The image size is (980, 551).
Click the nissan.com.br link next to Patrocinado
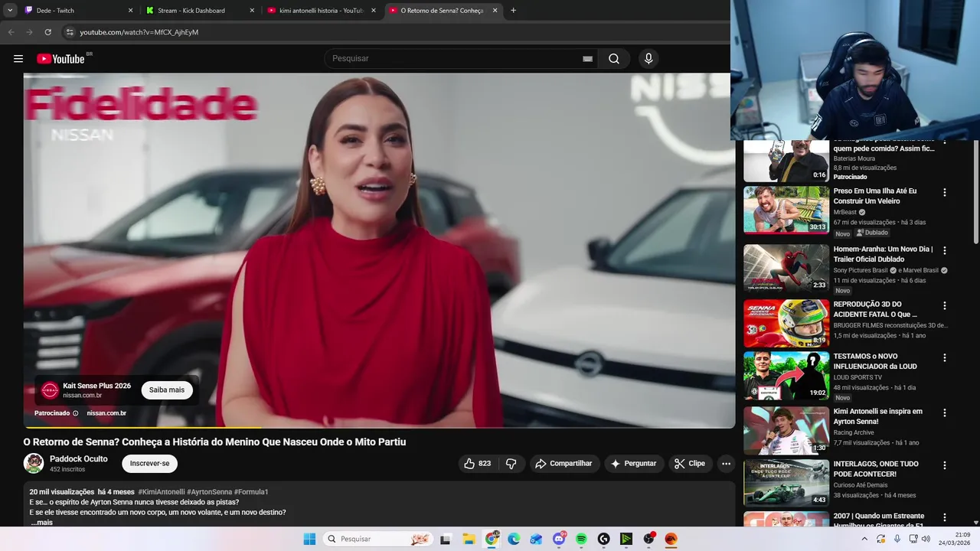pyautogui.click(x=106, y=413)
